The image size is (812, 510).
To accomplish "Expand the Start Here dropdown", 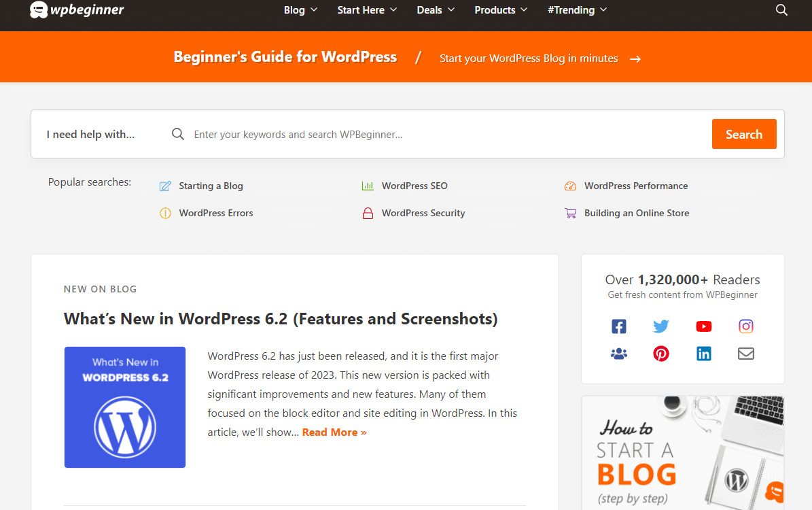I will click(x=367, y=10).
